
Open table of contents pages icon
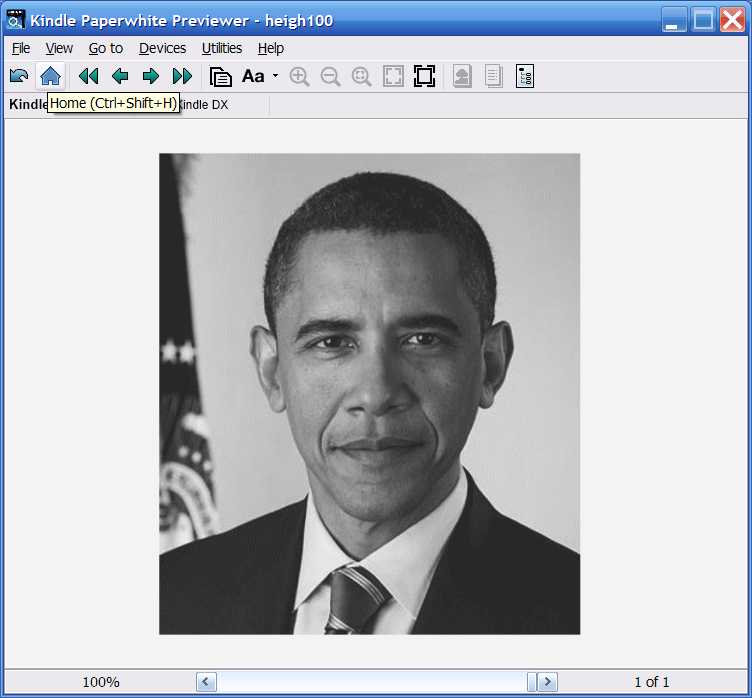click(221, 76)
